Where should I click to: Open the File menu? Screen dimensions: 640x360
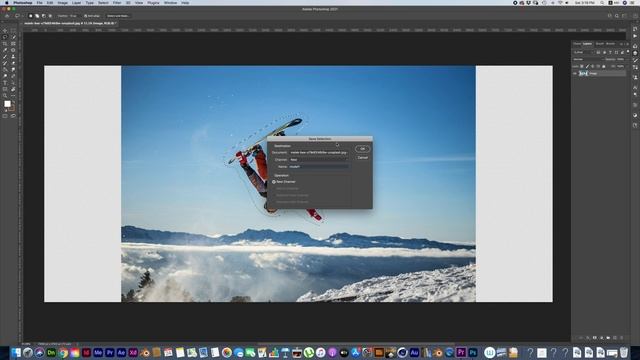[40, 3]
